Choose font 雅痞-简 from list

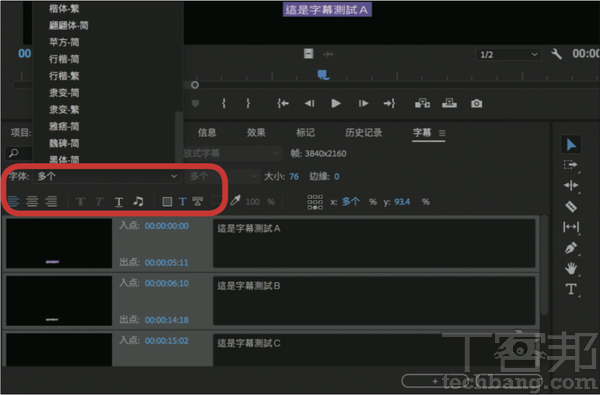tap(64, 126)
